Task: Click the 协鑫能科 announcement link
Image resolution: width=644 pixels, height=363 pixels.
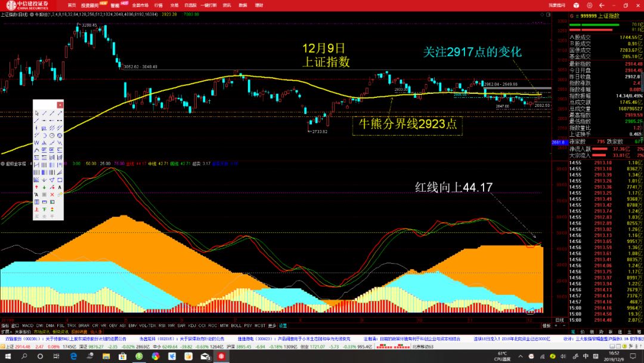Action: pos(182,339)
